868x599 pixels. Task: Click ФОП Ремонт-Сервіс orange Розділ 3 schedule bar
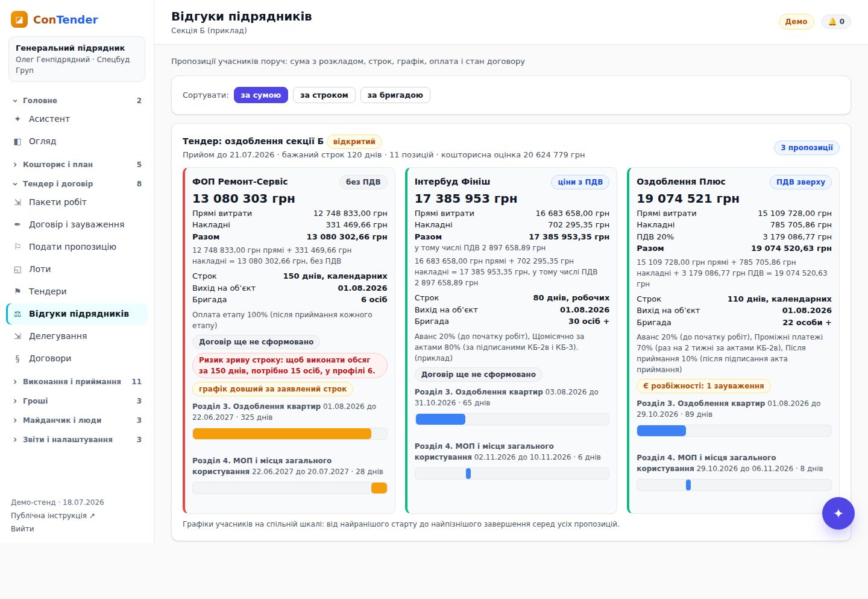point(281,434)
